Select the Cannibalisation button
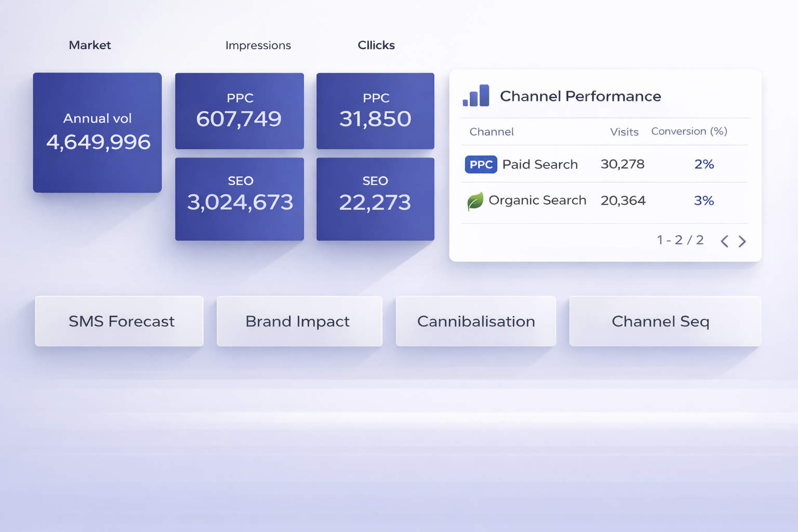This screenshot has width=798, height=532. [x=476, y=321]
